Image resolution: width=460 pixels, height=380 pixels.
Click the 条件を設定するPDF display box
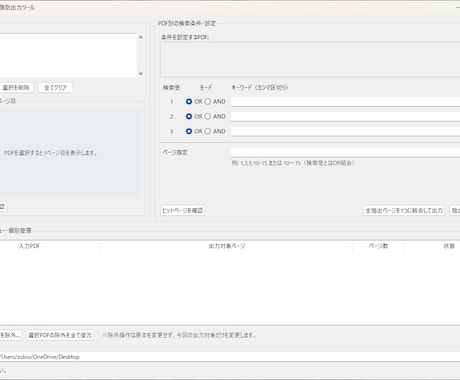pos(310,60)
